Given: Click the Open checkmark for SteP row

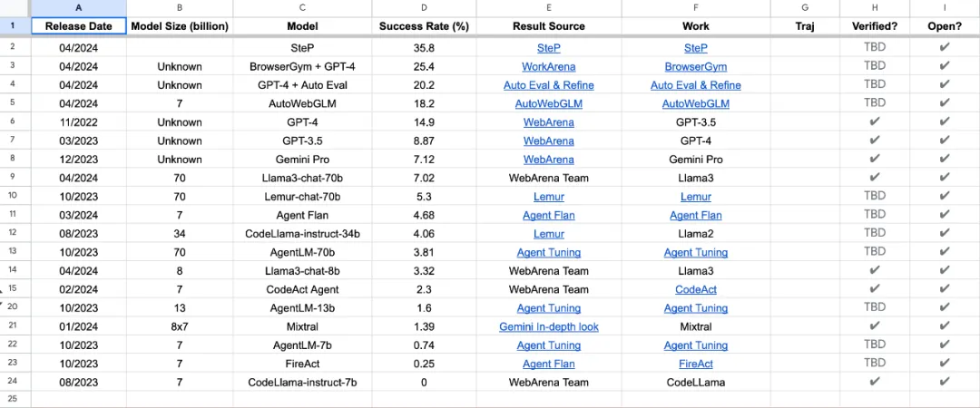Looking at the screenshot, I should pos(945,47).
